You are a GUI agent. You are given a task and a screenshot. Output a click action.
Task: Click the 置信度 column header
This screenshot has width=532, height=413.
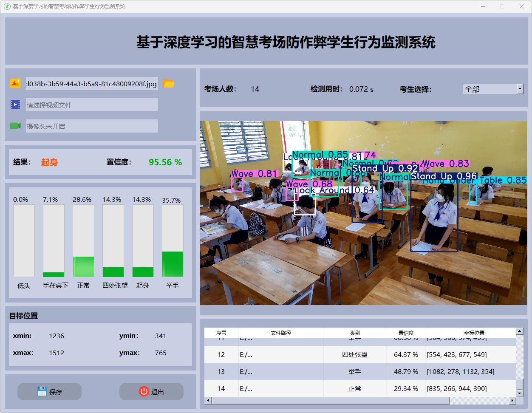tap(406, 333)
